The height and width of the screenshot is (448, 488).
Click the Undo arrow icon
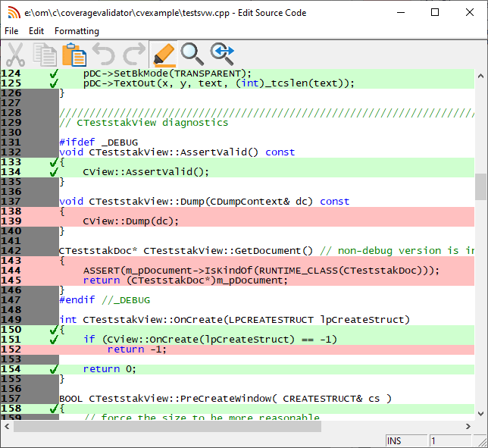[x=104, y=54]
